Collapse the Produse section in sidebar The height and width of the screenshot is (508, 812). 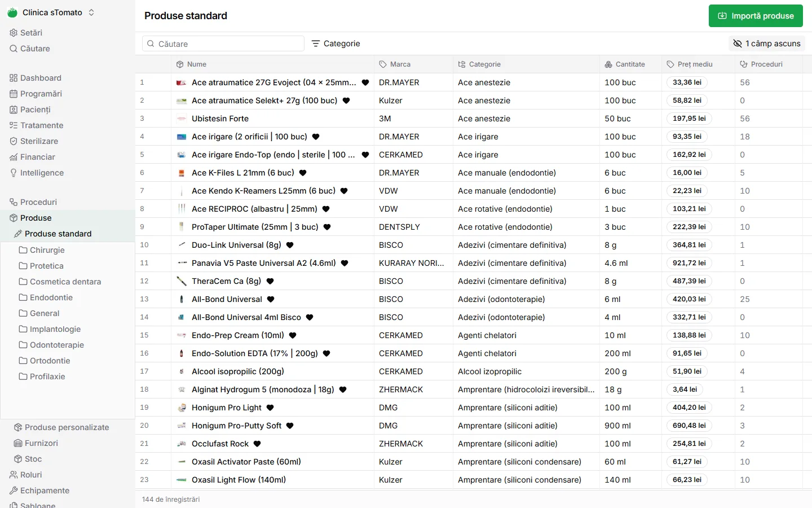point(68,218)
